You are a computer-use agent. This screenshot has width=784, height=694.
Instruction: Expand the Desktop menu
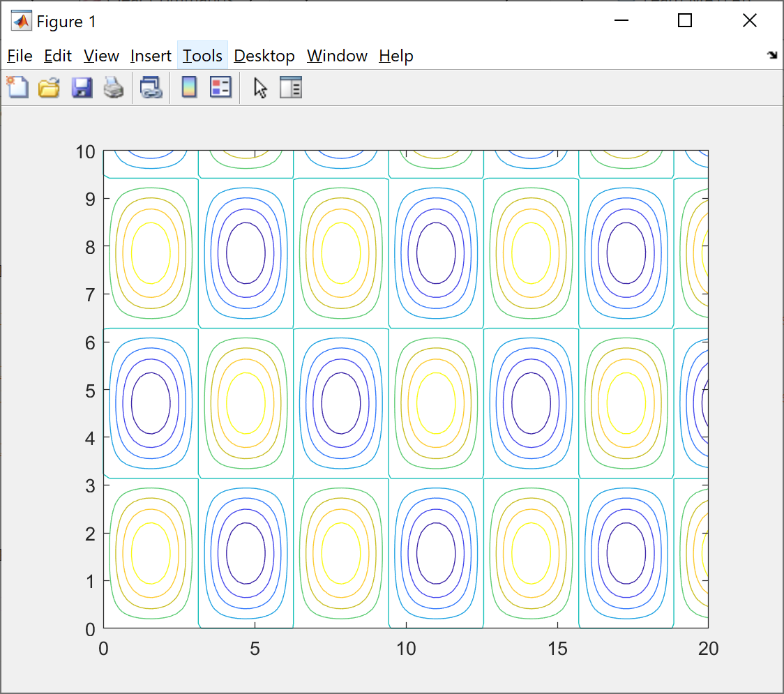[264, 56]
